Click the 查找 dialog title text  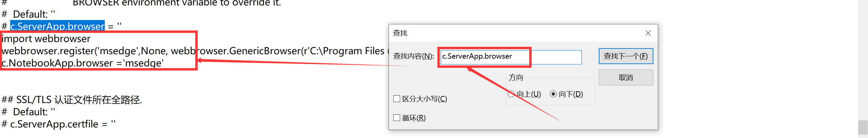[400, 33]
